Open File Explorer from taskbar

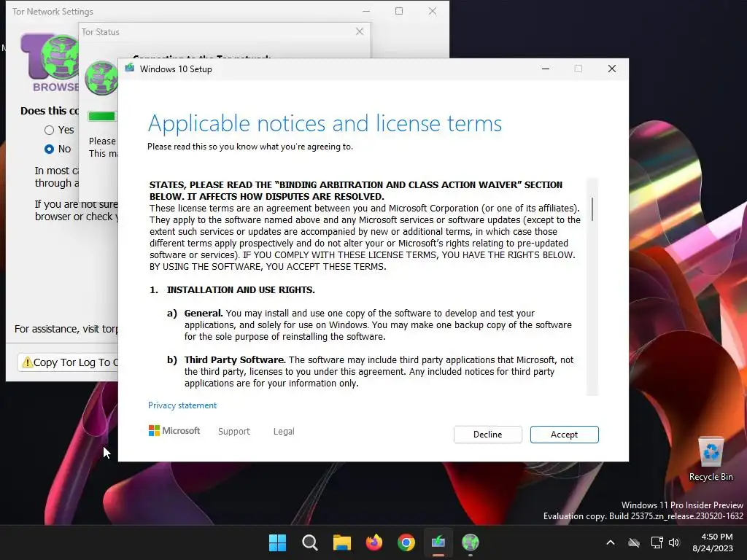341,542
